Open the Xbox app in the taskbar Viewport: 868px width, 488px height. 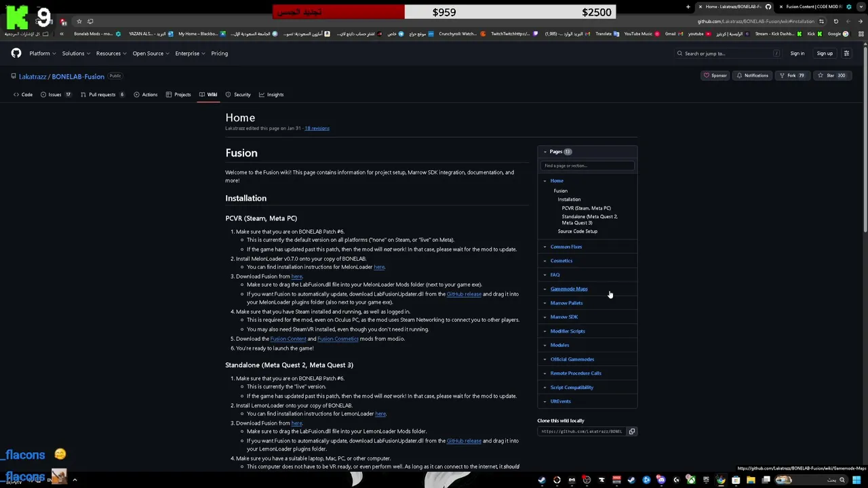coord(691,480)
